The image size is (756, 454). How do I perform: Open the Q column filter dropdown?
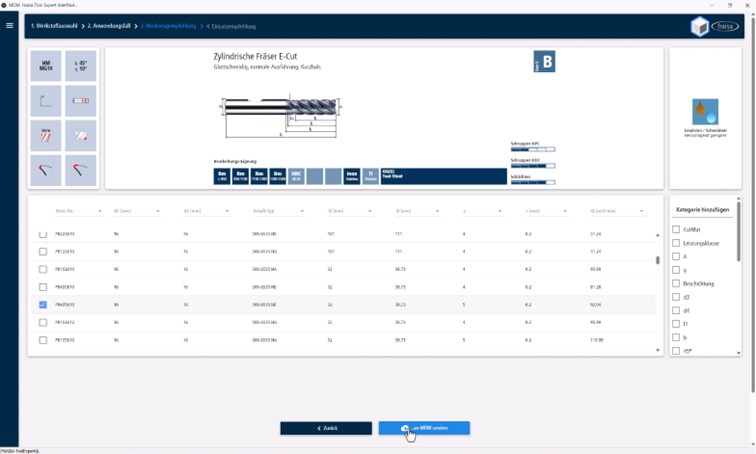point(641,211)
